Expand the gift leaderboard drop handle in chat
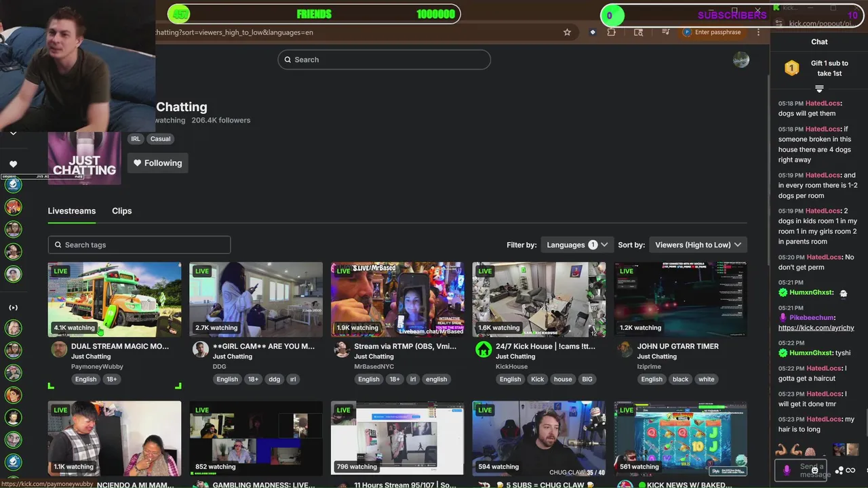 (x=819, y=89)
